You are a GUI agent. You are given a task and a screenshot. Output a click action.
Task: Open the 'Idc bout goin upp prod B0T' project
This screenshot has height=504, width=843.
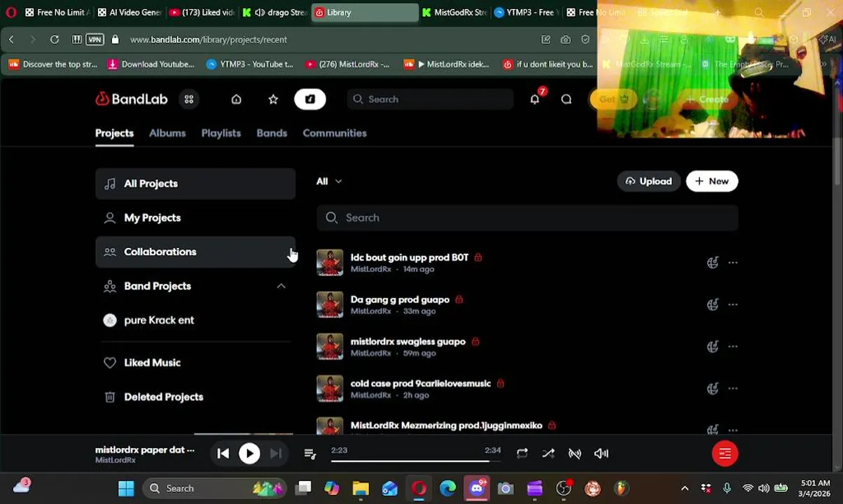pyautogui.click(x=410, y=258)
